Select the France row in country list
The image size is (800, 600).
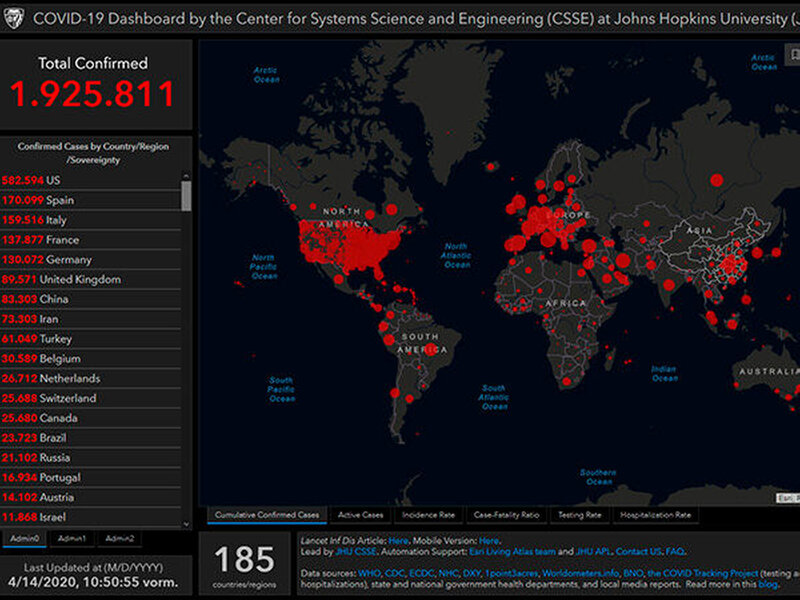[x=91, y=240]
